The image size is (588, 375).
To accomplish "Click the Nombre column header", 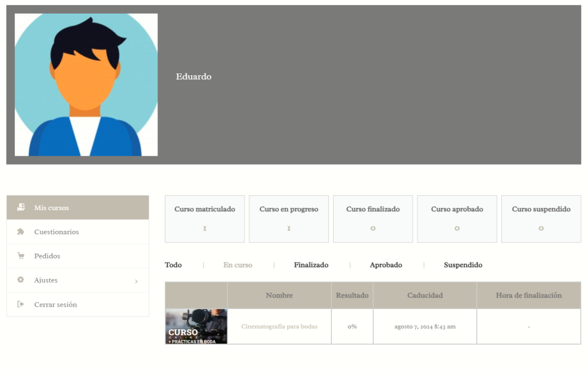I will [x=279, y=295].
